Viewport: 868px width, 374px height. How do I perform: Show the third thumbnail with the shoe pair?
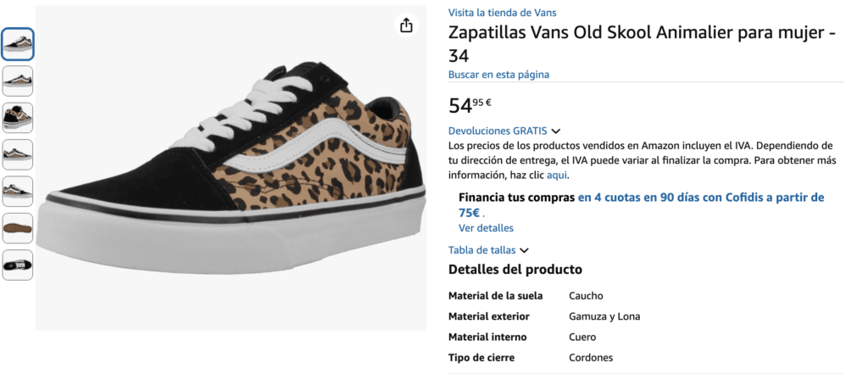pos(18,118)
